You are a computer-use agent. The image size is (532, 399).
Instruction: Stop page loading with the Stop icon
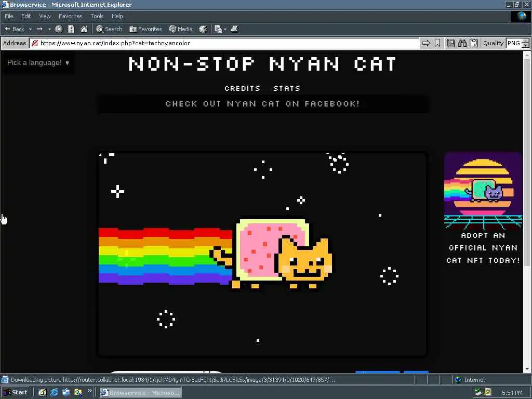(59, 29)
